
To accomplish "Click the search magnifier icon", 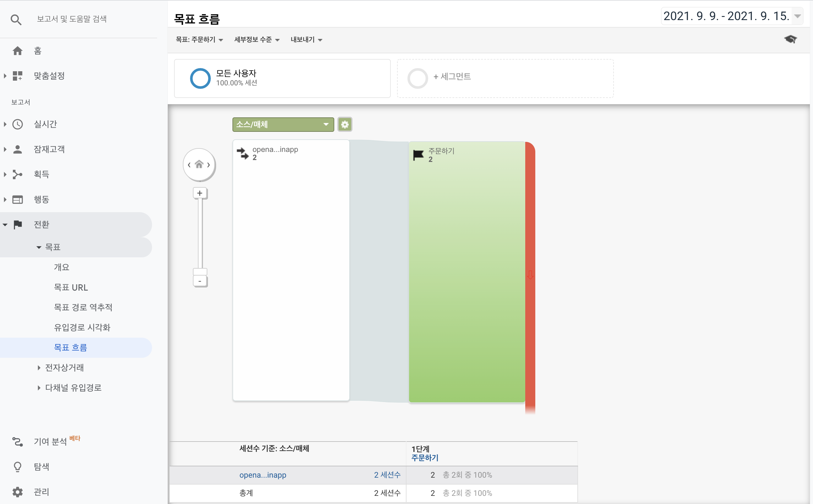I will pos(16,20).
